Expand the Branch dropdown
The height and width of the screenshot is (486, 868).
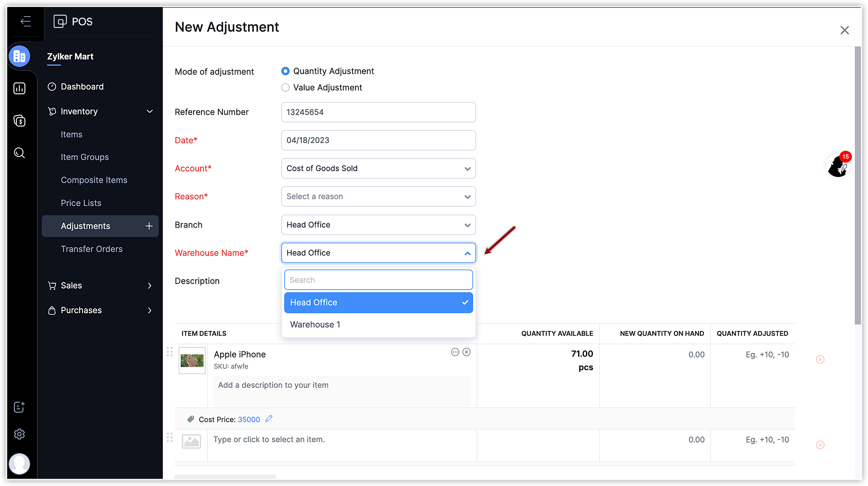(378, 225)
